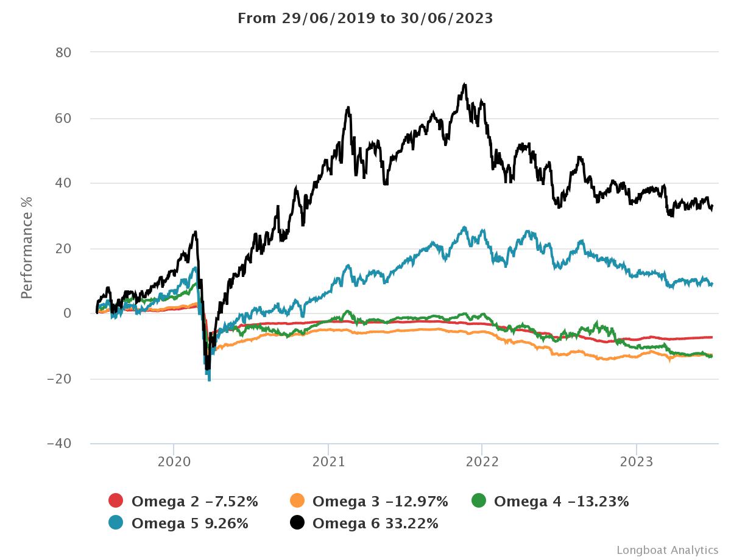Screen dimensions: 731x560
Task: Click the 0 y-axis tick label
Action: tap(68, 313)
